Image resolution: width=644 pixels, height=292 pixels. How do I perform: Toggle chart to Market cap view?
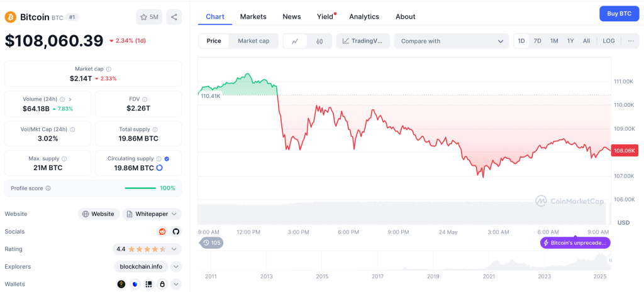coord(253,41)
